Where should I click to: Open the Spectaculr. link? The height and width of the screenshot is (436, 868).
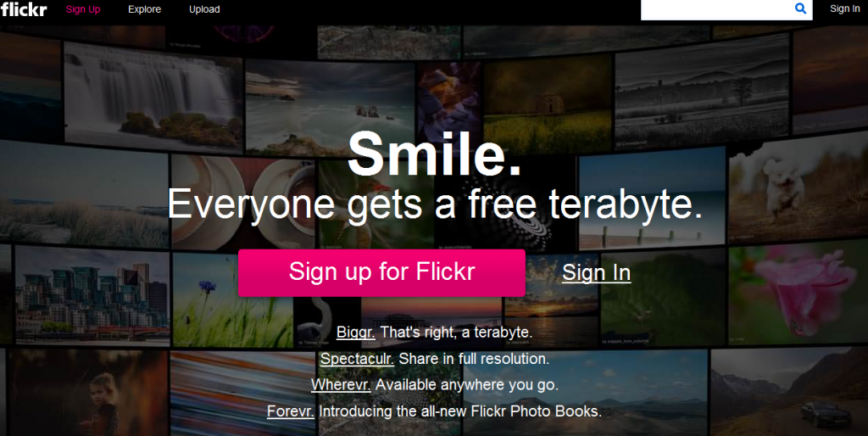(357, 359)
